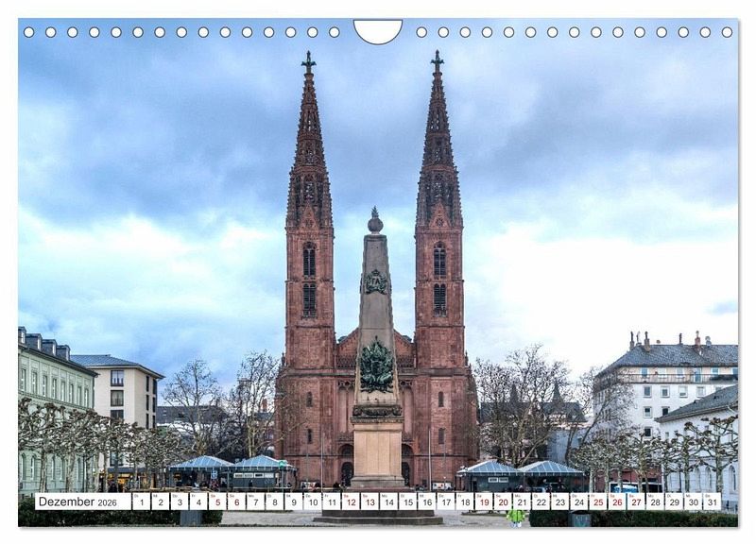
Task: Pick date 10 on the calendar row
Action: coord(312,502)
